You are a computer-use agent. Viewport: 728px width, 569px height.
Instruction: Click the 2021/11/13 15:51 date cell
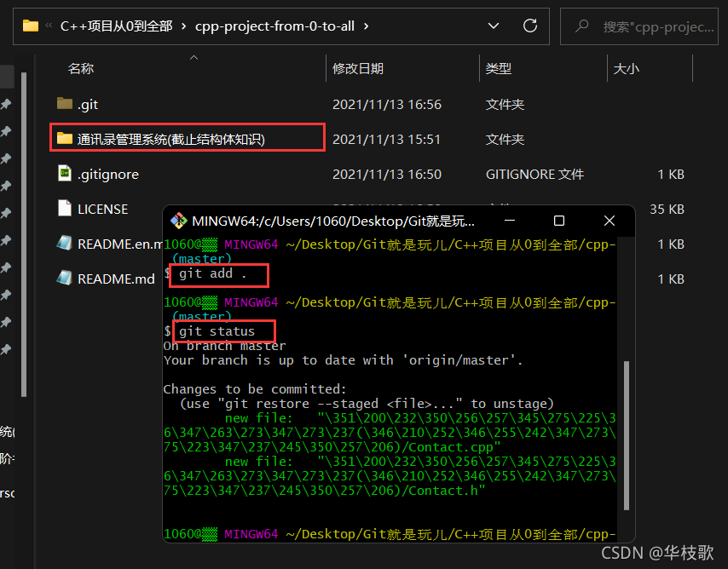tap(386, 139)
